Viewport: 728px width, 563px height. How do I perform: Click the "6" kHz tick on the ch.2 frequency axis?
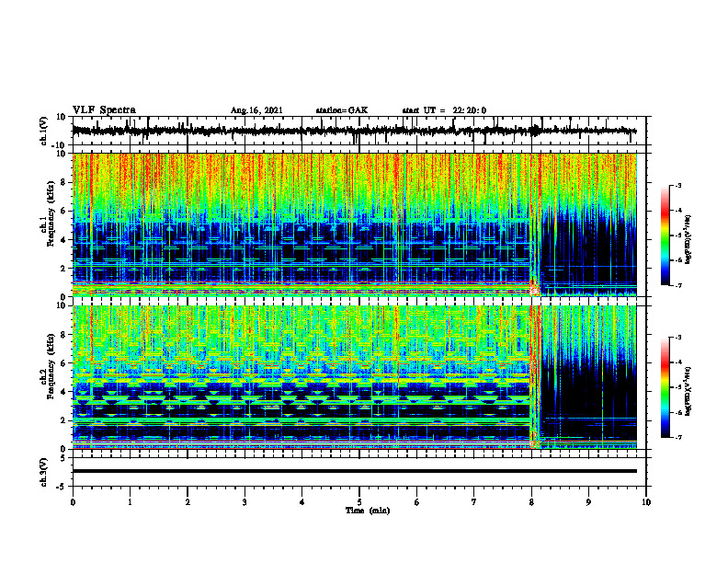64,363
